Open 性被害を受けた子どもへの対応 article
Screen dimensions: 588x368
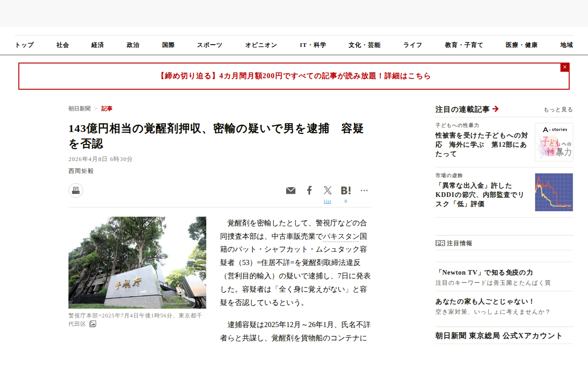pyautogui.click(x=482, y=144)
